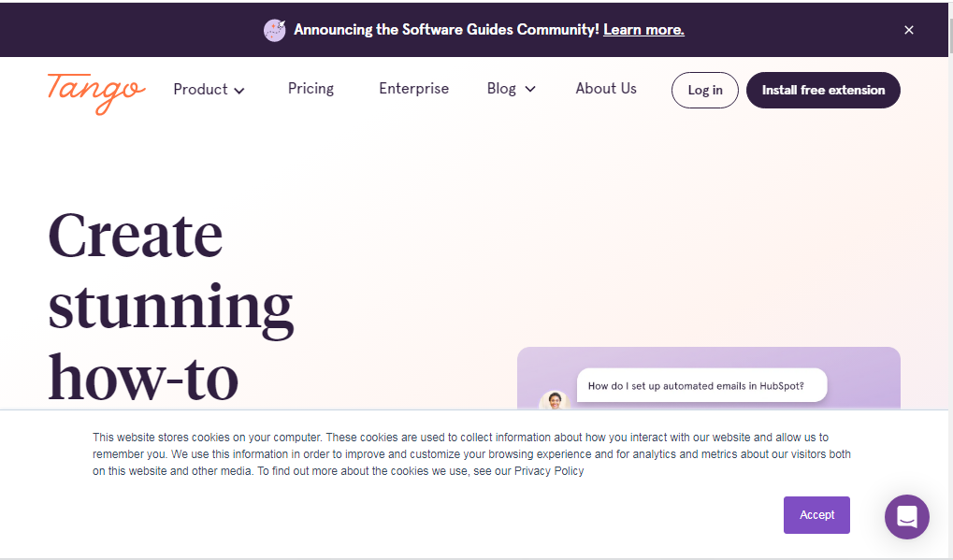
Task: Click the Tango logo
Action: pyautogui.click(x=96, y=92)
